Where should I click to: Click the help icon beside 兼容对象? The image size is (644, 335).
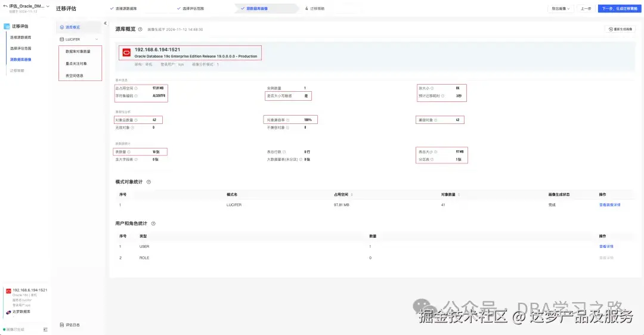tap(436, 120)
